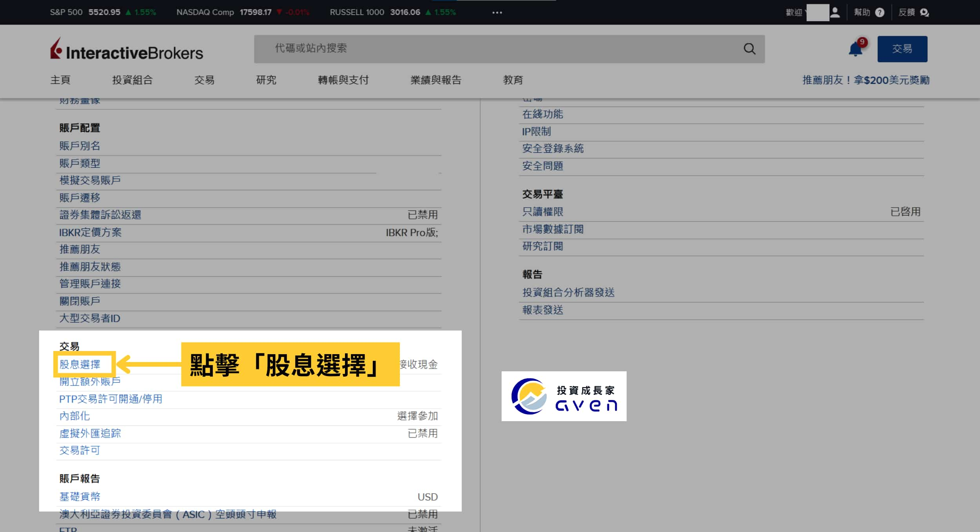Image resolution: width=980 pixels, height=532 pixels.
Task: Click RUSSELL 1000 ticker value 3016.06
Action: [x=405, y=12]
